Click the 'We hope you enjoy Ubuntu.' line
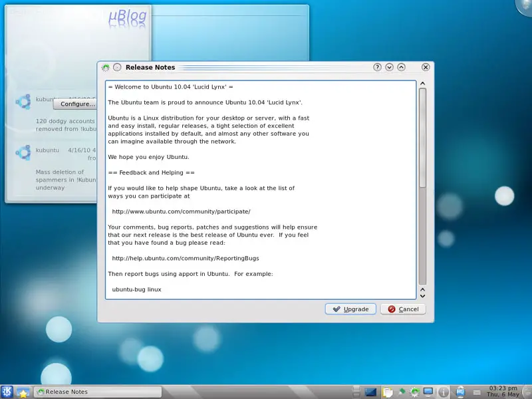This screenshot has height=399, width=532. coord(148,157)
